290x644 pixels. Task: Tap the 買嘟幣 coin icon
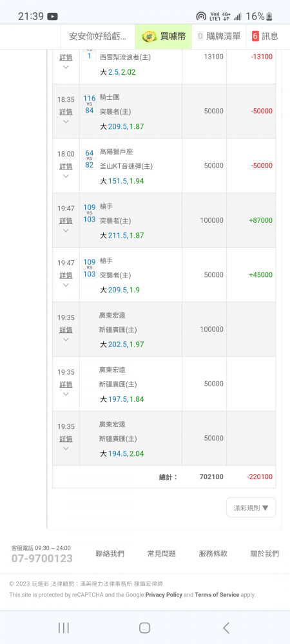150,37
